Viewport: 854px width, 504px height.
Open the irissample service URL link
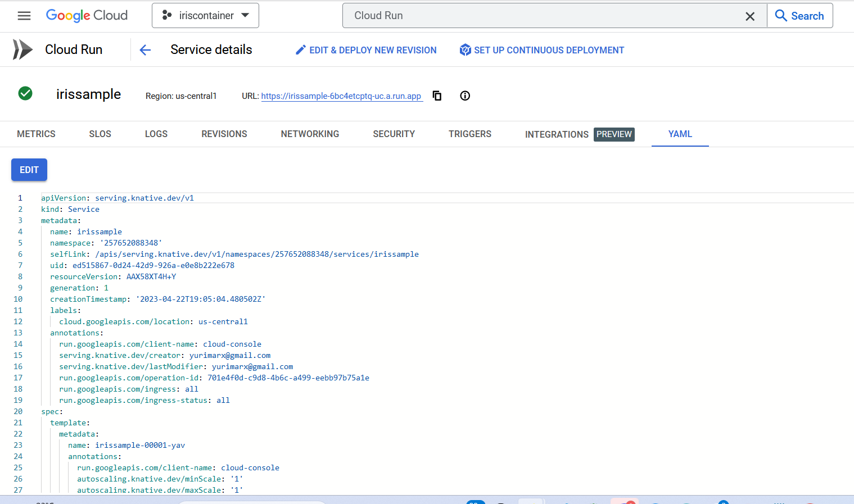tap(341, 96)
